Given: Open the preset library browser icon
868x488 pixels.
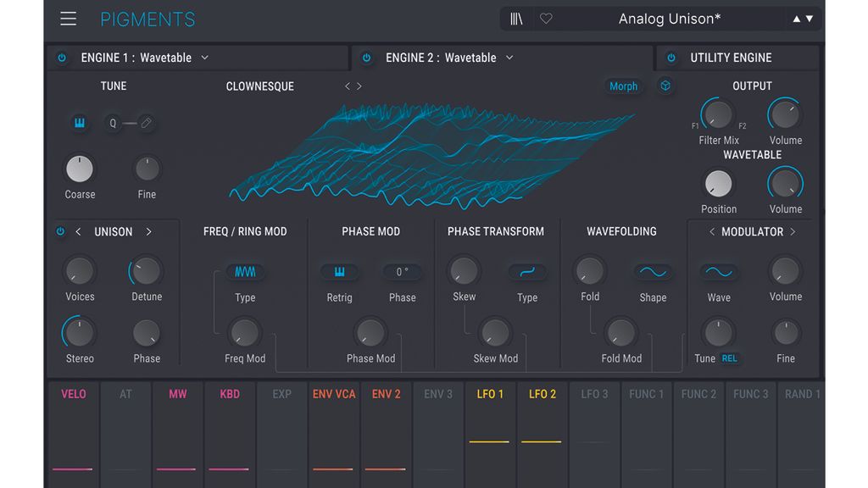Looking at the screenshot, I should [515, 18].
